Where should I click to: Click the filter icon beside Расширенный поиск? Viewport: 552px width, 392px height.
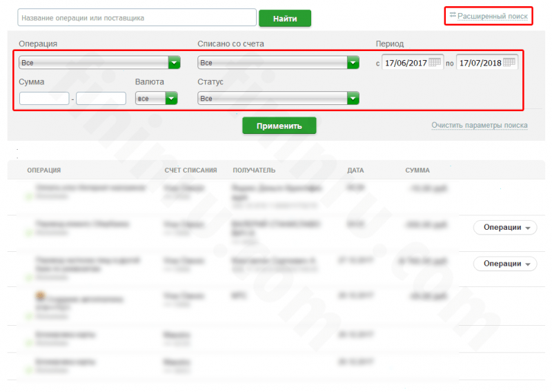tap(453, 14)
